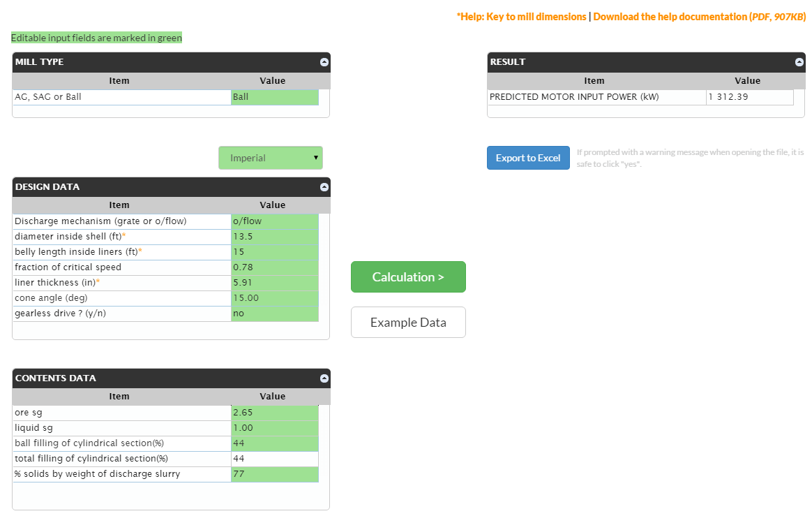Screen dimensions: 812x516
Task: Select the discharge mechanism value field
Action: point(274,221)
